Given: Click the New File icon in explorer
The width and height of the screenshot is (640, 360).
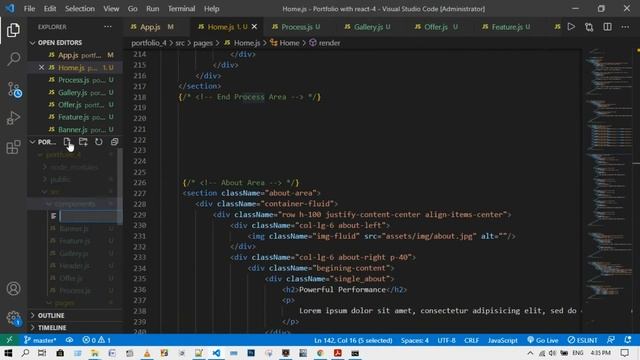Looking at the screenshot, I should point(67,142).
